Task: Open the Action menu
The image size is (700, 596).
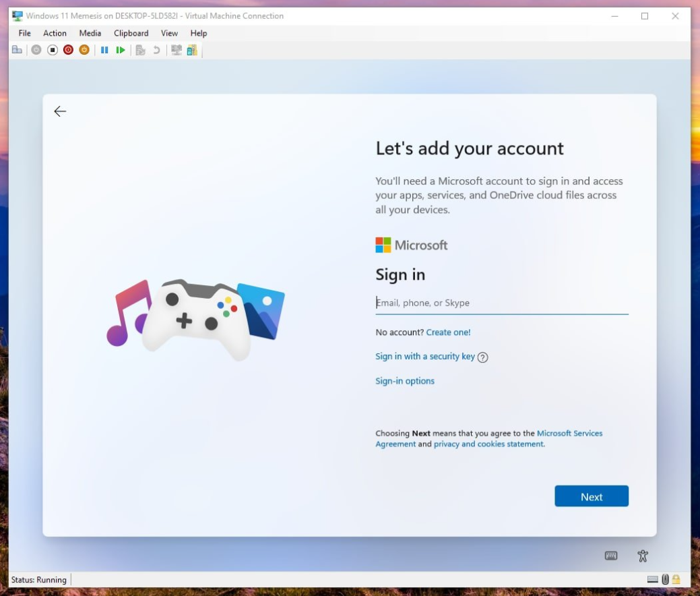Action: (55, 33)
